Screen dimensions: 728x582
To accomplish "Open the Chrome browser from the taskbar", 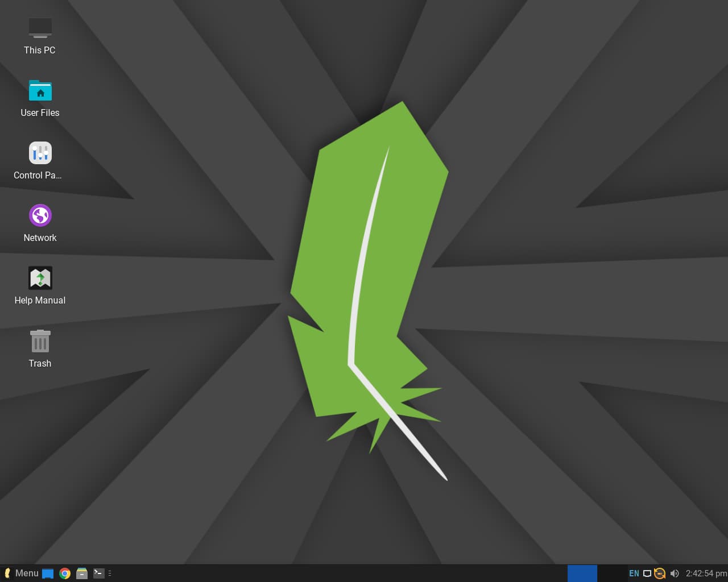I will coord(65,573).
